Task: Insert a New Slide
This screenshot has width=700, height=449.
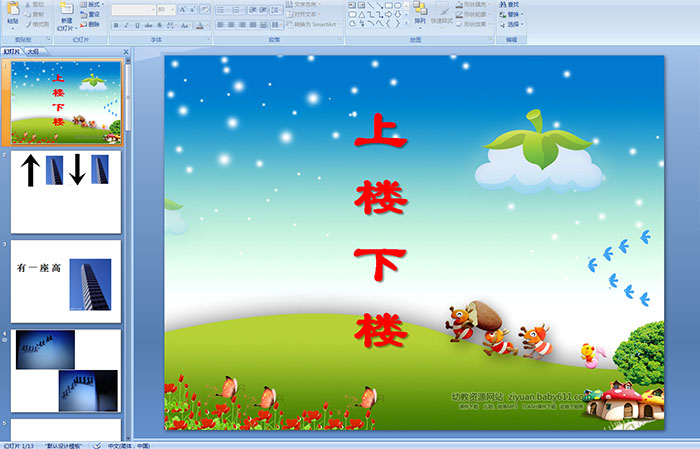Action: tap(67, 18)
